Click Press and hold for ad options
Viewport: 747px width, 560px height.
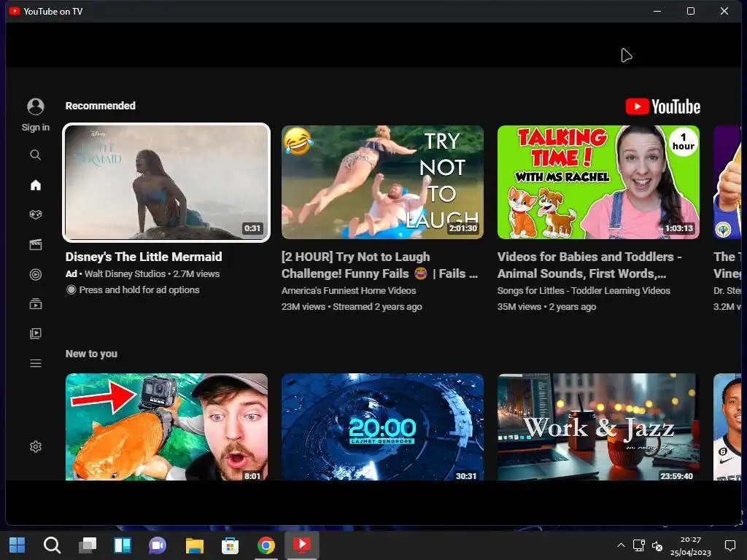(x=133, y=290)
